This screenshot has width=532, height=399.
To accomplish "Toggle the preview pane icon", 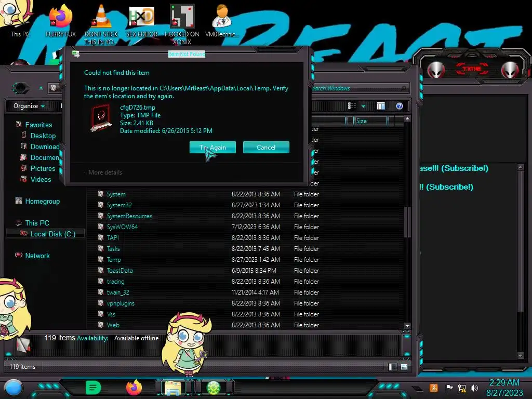I will tap(381, 106).
